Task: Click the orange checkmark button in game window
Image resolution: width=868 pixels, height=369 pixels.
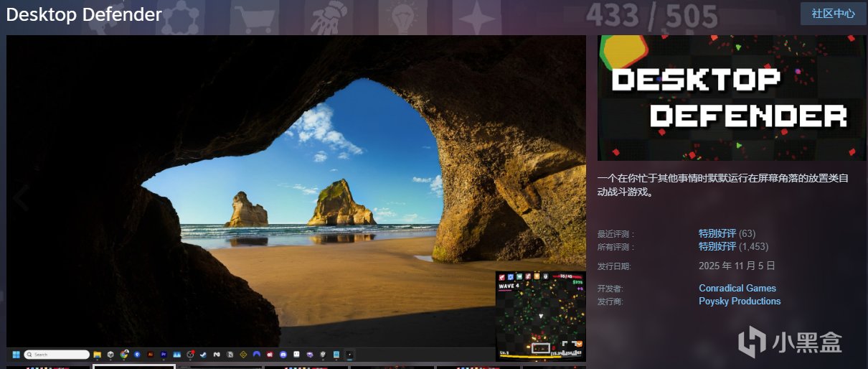Action: tap(580, 344)
